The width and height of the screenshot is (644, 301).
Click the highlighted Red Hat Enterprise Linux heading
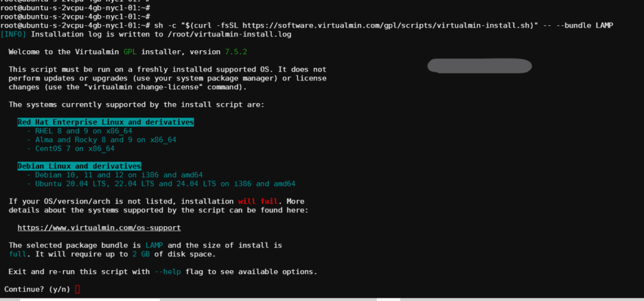point(106,122)
